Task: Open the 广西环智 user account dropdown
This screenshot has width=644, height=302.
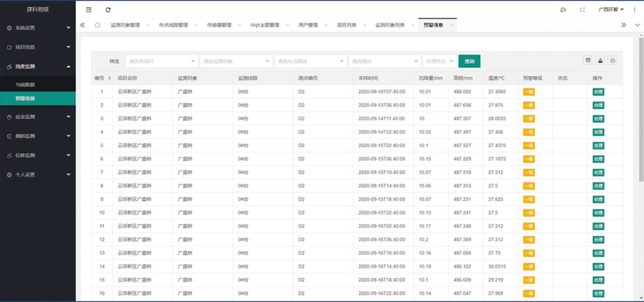Action: point(611,10)
